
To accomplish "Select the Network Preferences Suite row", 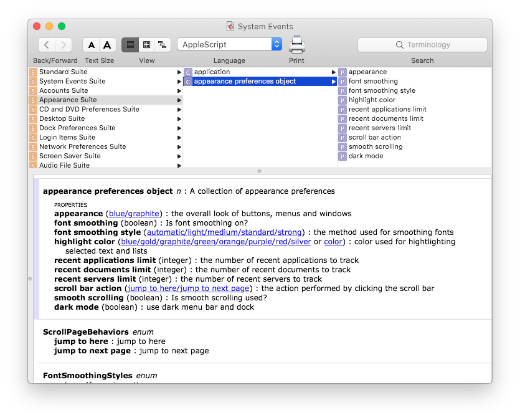I will pos(105,146).
